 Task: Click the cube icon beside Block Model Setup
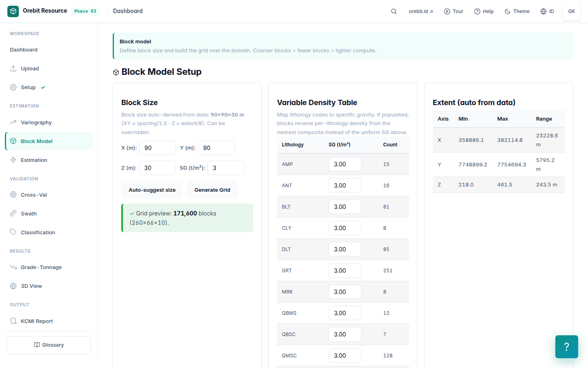[x=116, y=72]
